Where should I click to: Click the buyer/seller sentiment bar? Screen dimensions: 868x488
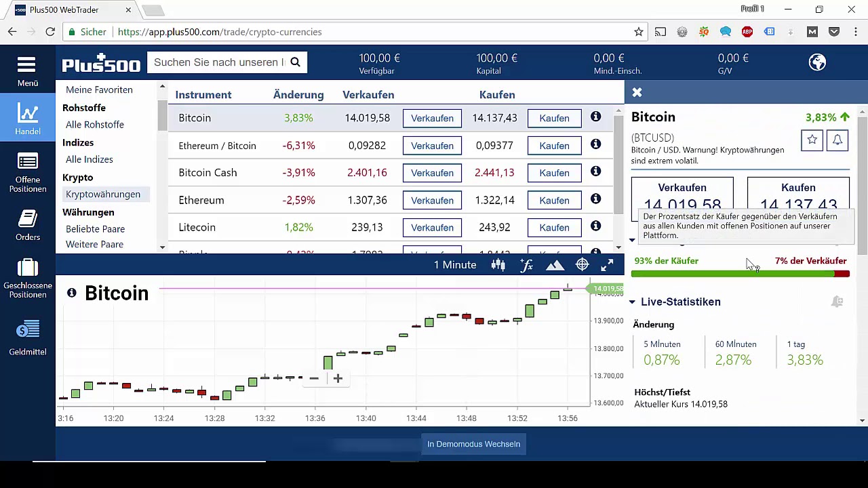tap(740, 274)
